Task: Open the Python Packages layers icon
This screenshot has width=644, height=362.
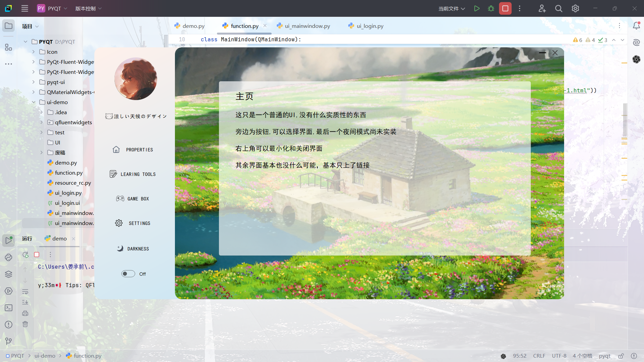Action: pyautogui.click(x=8, y=274)
